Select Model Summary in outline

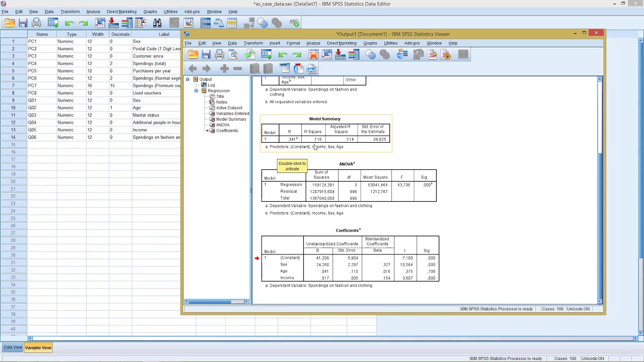231,119
